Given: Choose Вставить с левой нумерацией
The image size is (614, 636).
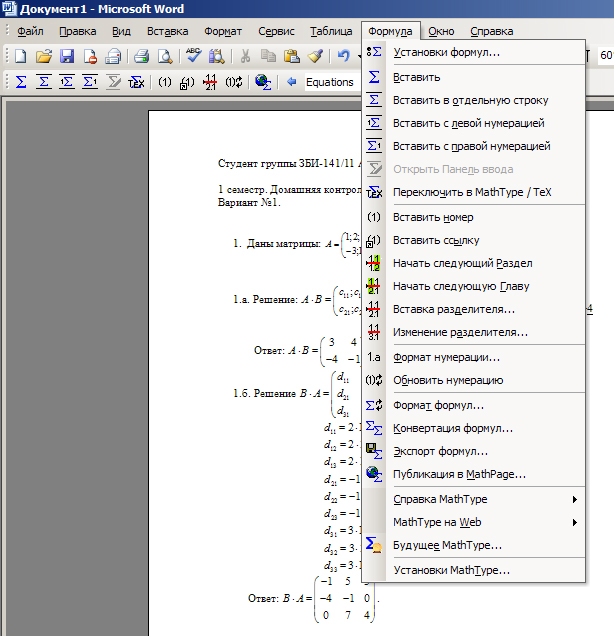Looking at the screenshot, I should (475, 123).
